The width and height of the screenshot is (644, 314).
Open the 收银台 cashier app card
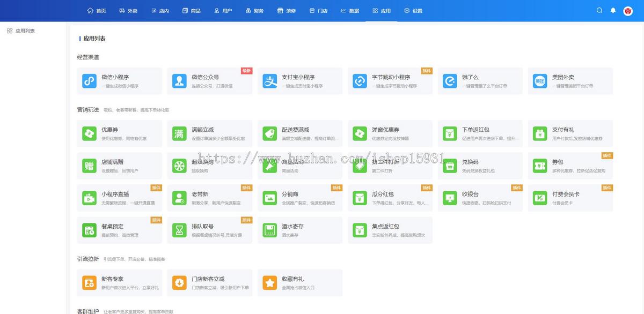coord(480,198)
